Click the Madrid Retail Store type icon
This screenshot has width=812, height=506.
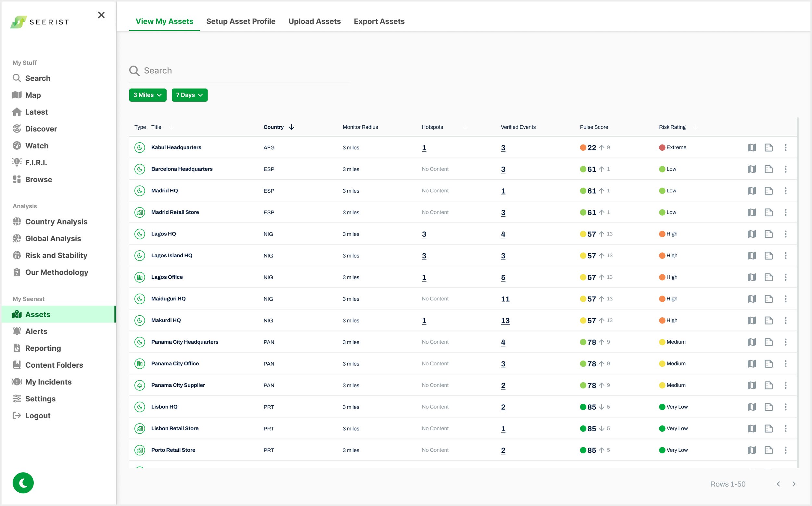point(140,212)
